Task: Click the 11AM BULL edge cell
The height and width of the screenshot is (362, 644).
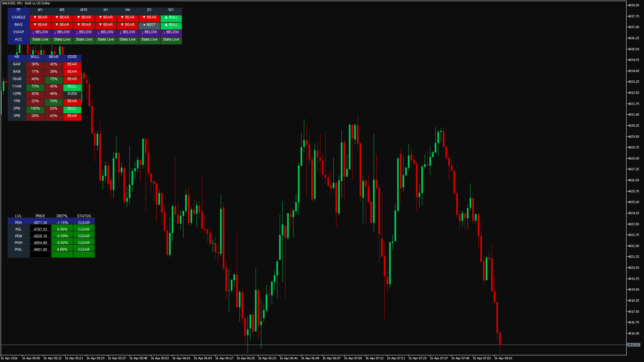Action: (x=72, y=86)
